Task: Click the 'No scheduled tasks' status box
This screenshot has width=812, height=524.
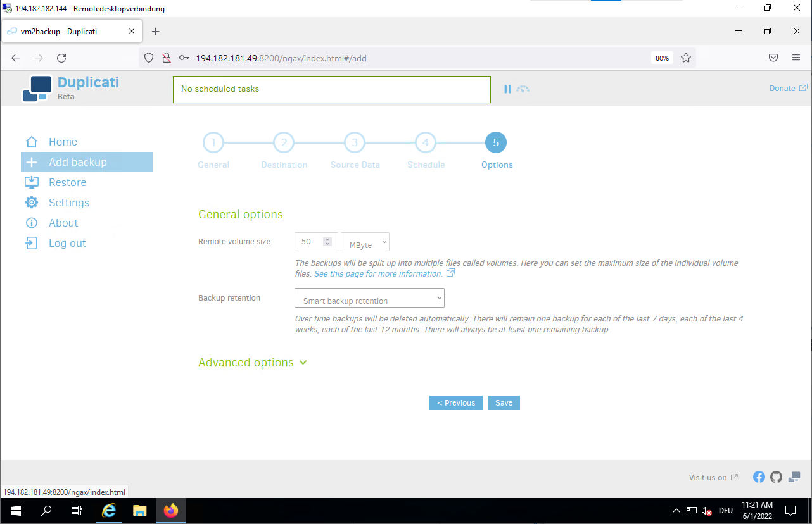Action: coord(332,89)
